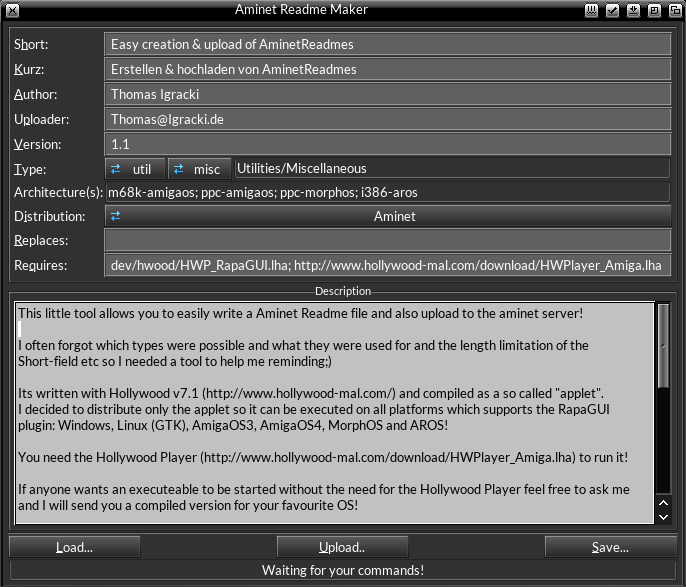Click the Version field showing 1.1
The height and width of the screenshot is (587, 686).
coord(388,144)
